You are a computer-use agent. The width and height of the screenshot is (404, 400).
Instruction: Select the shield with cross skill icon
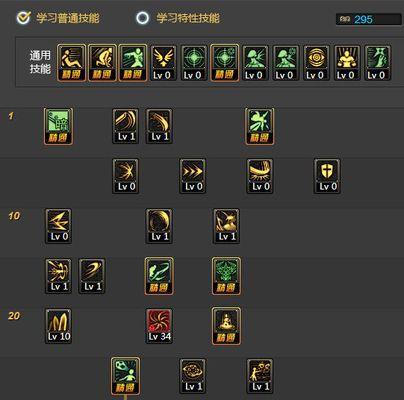coord(327,176)
